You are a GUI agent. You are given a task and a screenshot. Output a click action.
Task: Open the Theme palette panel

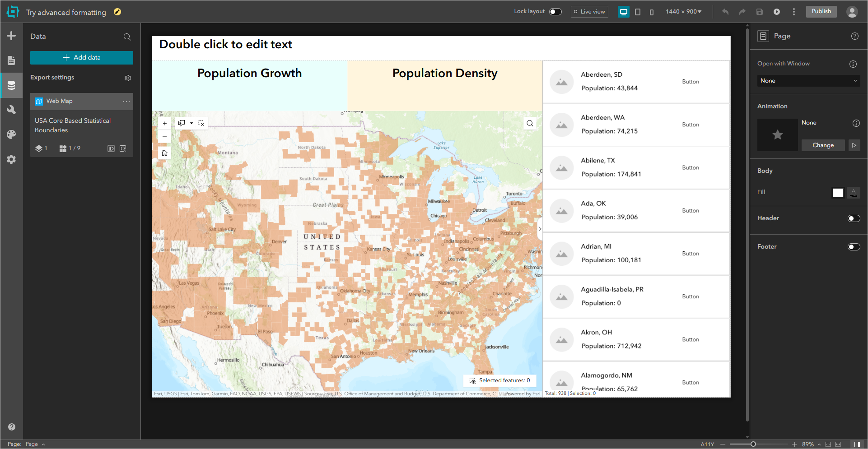coord(11,134)
